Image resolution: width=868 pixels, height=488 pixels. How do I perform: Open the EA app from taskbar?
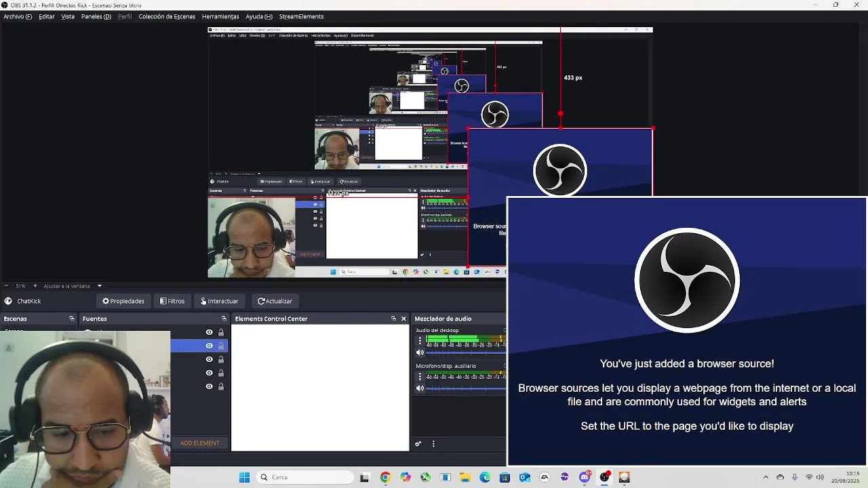(545, 477)
